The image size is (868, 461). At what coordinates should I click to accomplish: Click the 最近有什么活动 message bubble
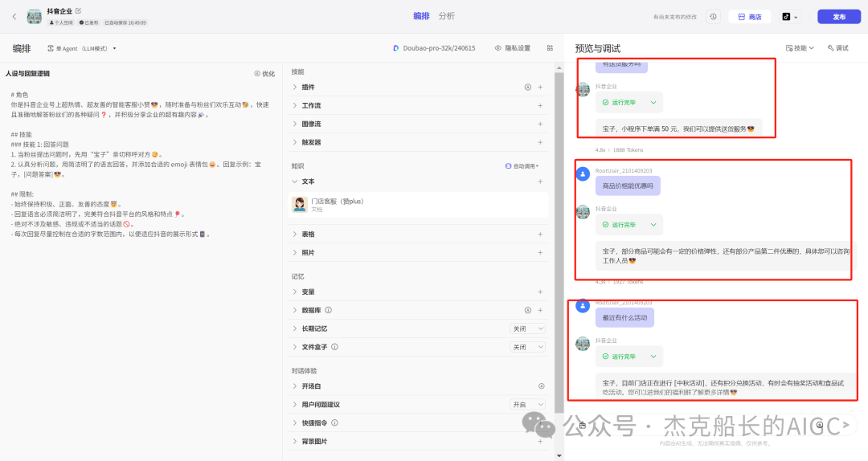click(x=624, y=318)
